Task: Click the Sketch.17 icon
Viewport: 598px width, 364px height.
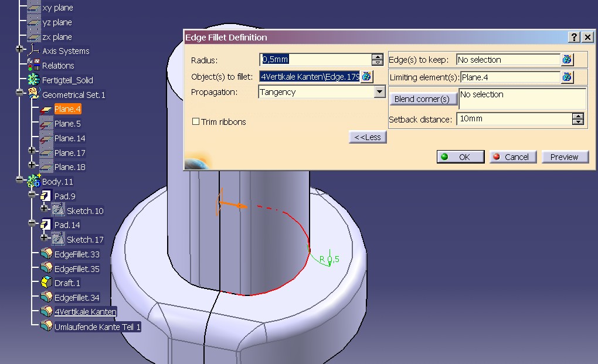Action: coord(58,239)
